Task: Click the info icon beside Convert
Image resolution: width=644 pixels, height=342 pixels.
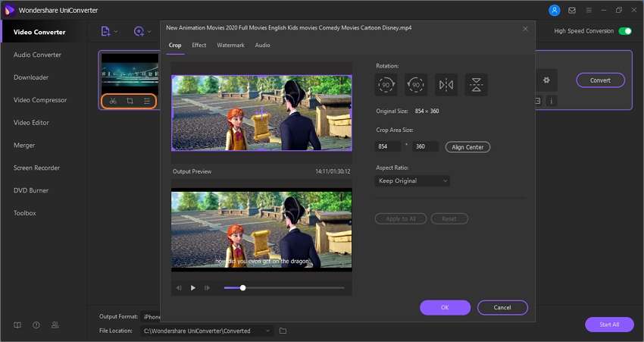Action: click(x=551, y=101)
